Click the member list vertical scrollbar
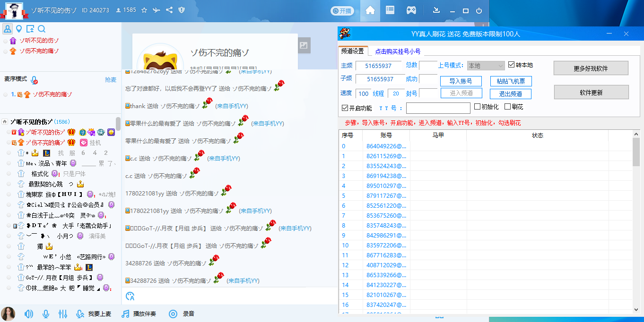 point(118,124)
